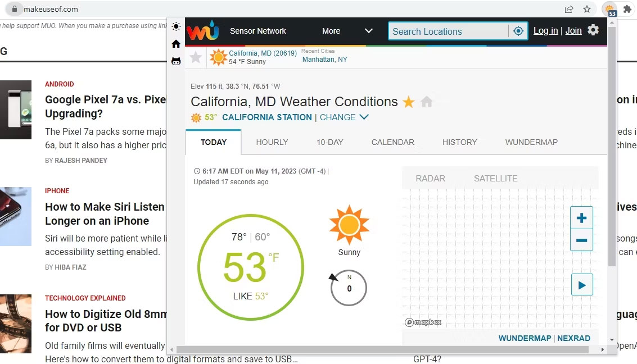
Task: Use the locate-me target icon in search
Action: coord(518,31)
